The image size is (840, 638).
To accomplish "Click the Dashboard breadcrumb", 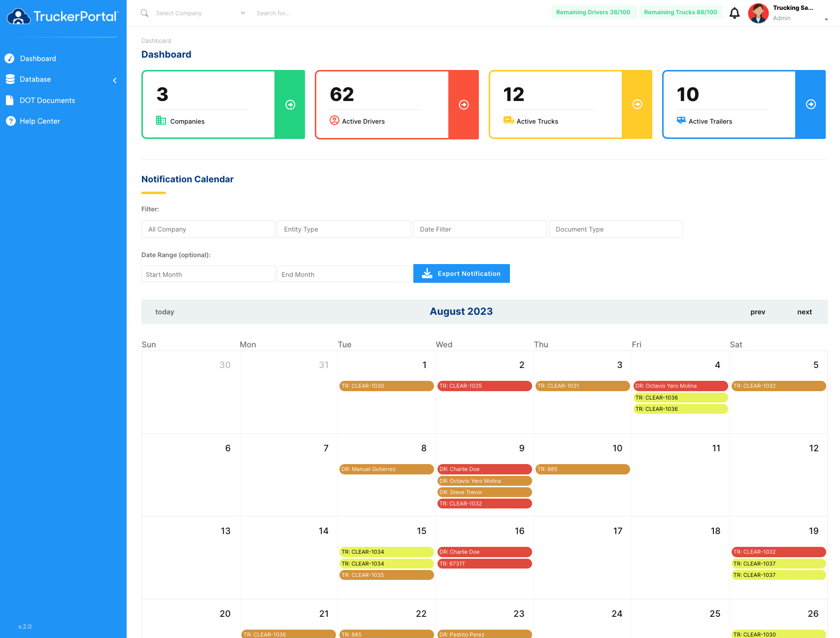I will (156, 41).
